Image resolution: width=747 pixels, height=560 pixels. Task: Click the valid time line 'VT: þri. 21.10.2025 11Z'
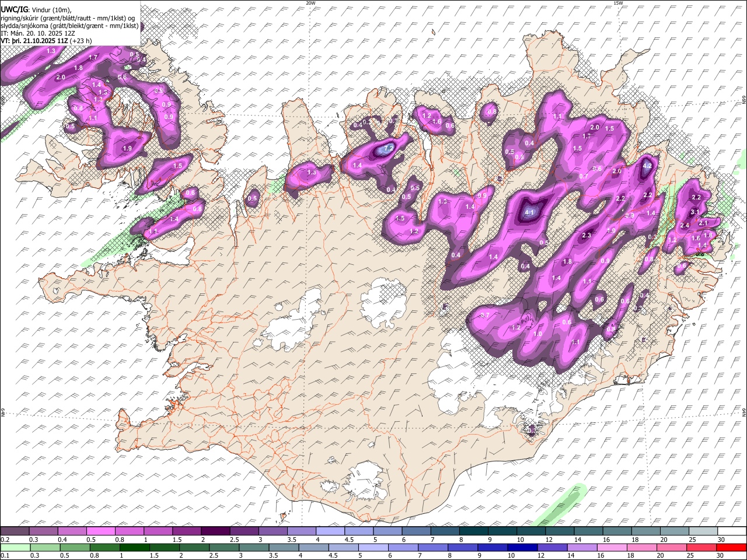35,41
